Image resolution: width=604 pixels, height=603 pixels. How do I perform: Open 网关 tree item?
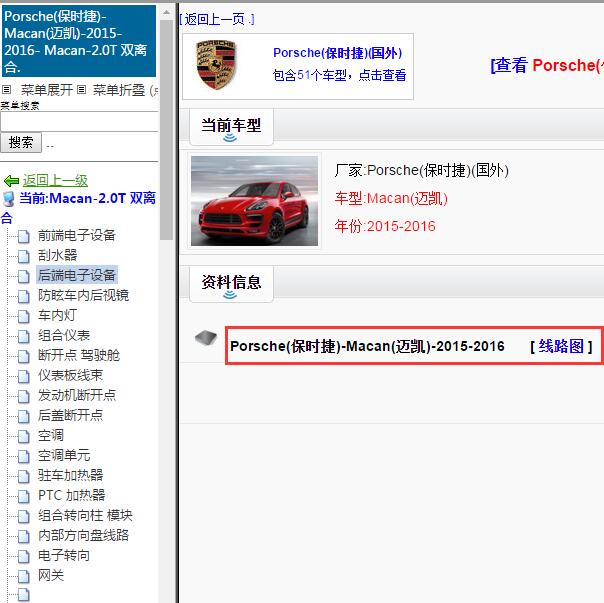[51, 576]
